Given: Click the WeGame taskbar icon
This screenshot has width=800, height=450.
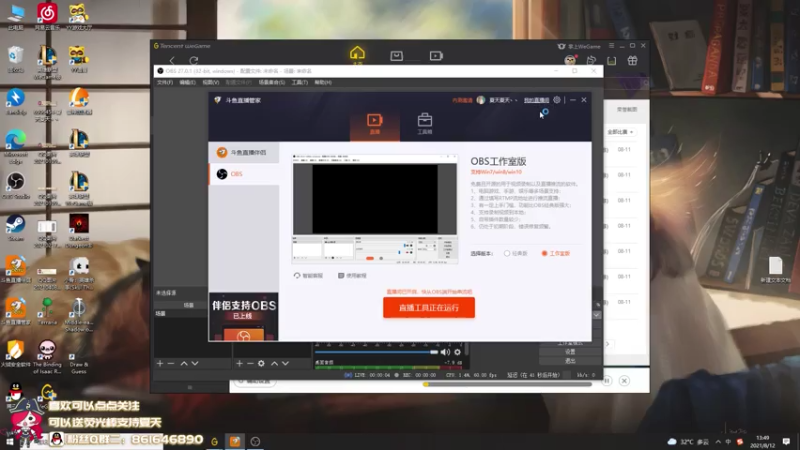Looking at the screenshot, I should pyautogui.click(x=215, y=441).
